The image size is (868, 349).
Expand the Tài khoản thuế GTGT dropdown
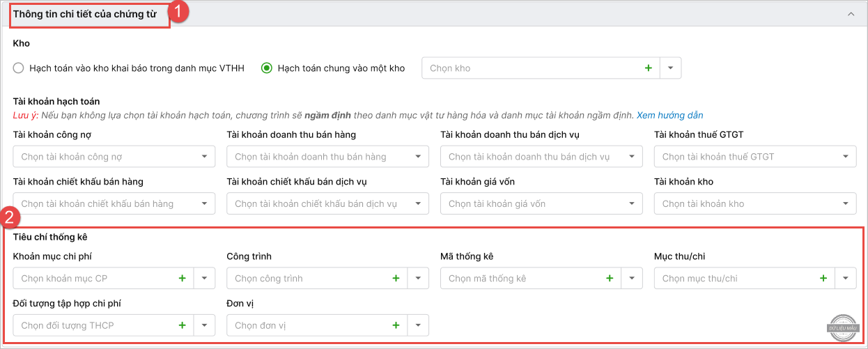click(x=845, y=157)
